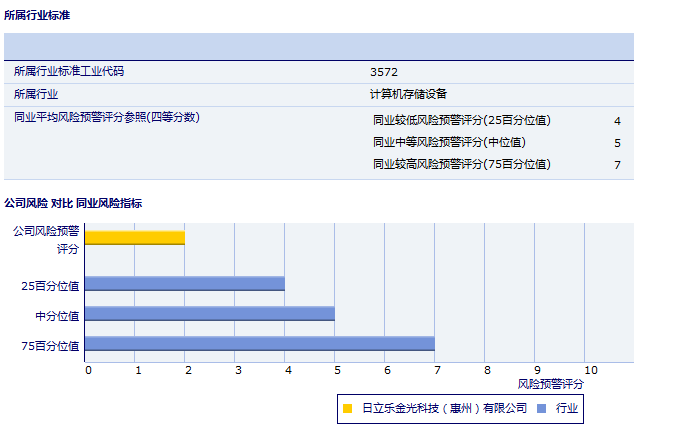Click the 日立乐金光科技（惠州）有限公司 legend label
The width and height of the screenshot is (682, 432).
tap(444, 408)
